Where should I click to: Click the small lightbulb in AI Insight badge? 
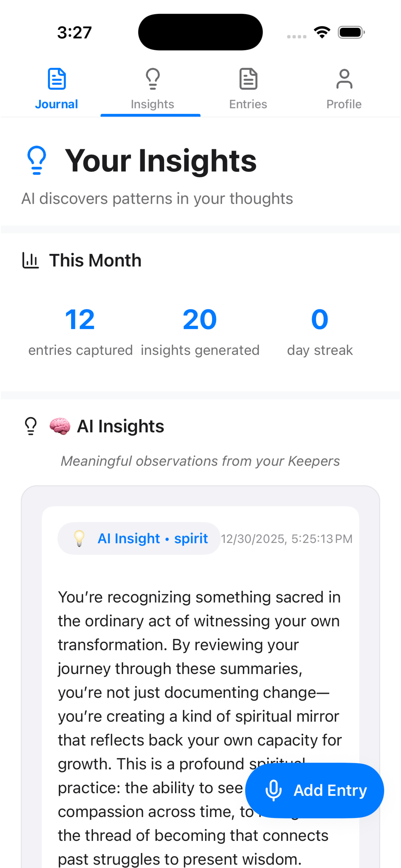79,538
